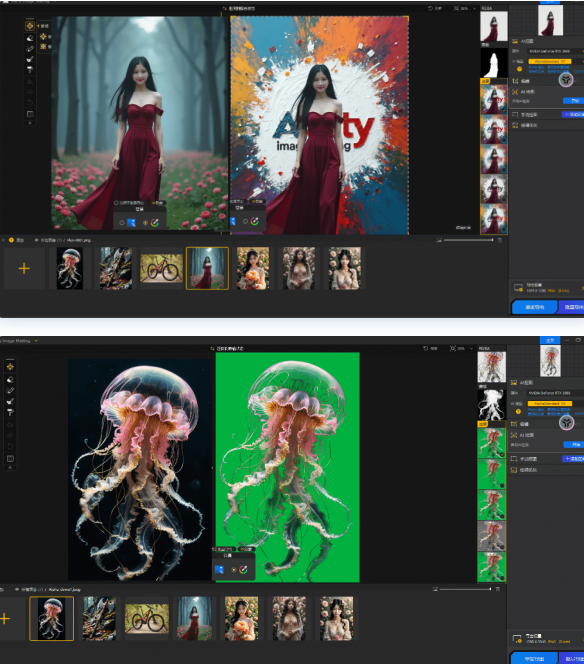Viewport: 584px width, 664px height.
Task: Open the NVIDIA GeForce device dropdown in upper panel
Action: 555,51
